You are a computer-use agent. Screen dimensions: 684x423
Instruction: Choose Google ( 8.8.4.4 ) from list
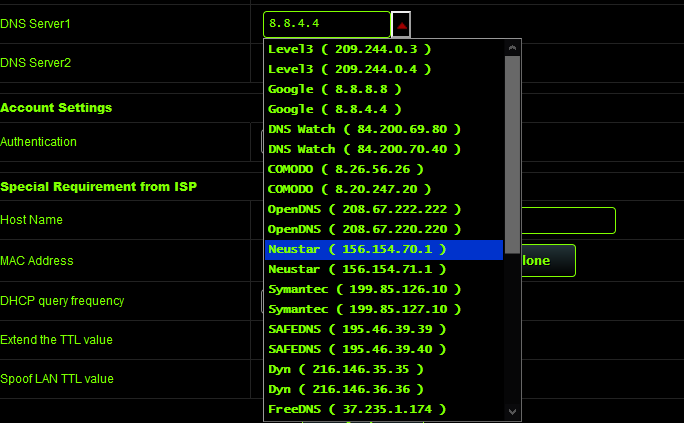(384, 109)
